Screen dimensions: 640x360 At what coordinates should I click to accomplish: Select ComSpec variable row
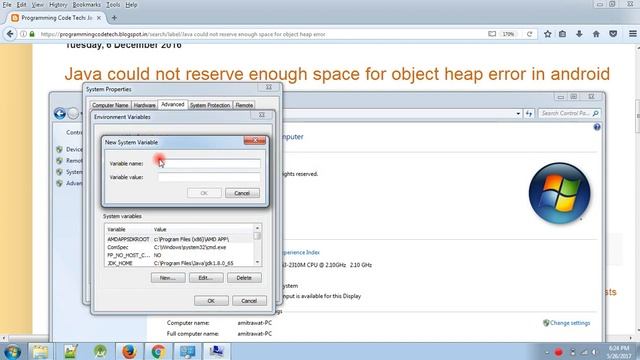[x=179, y=247]
